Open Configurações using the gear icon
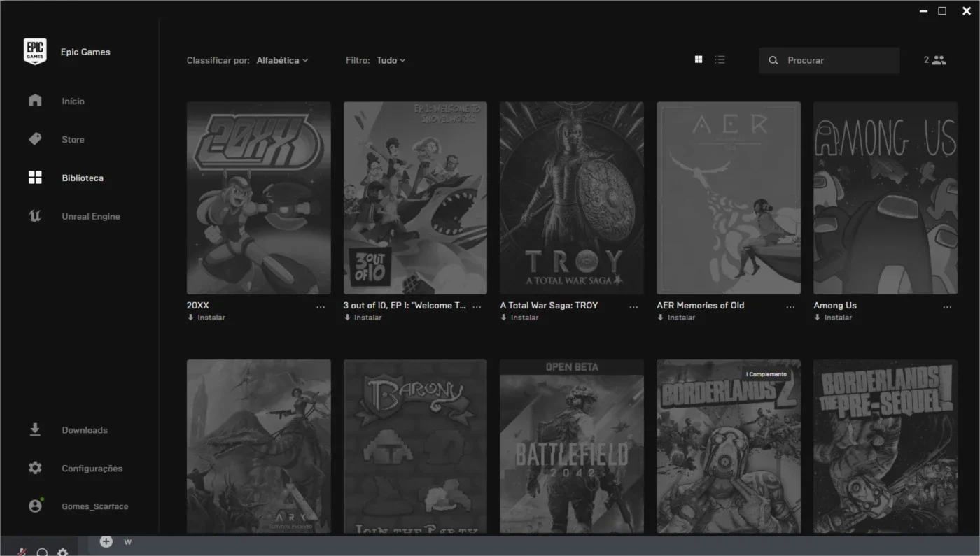The height and width of the screenshot is (556, 980). [35, 468]
